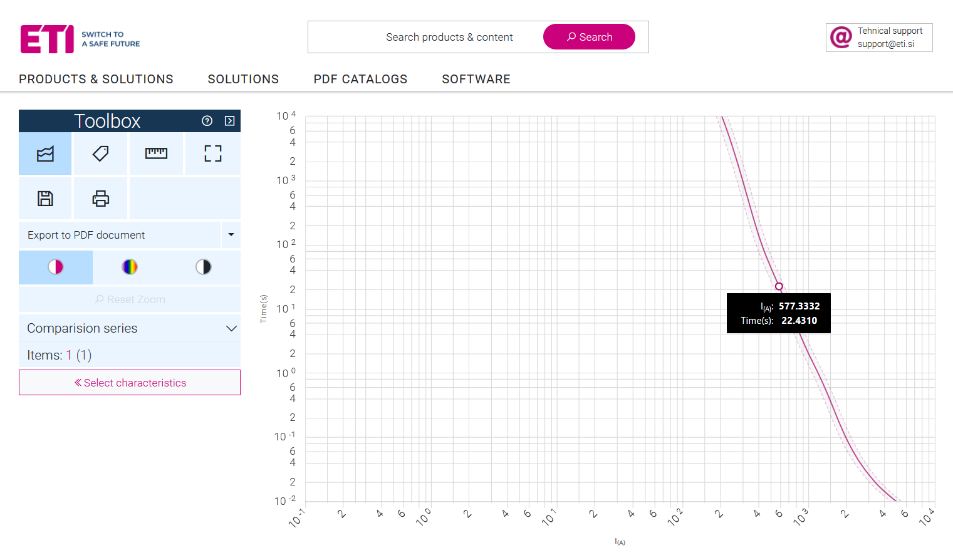
Task: Click the tag label tool icon
Action: click(100, 153)
